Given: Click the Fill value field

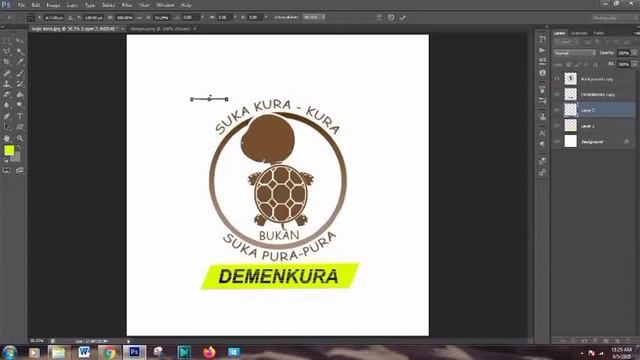Looking at the screenshot, I should point(623,64).
